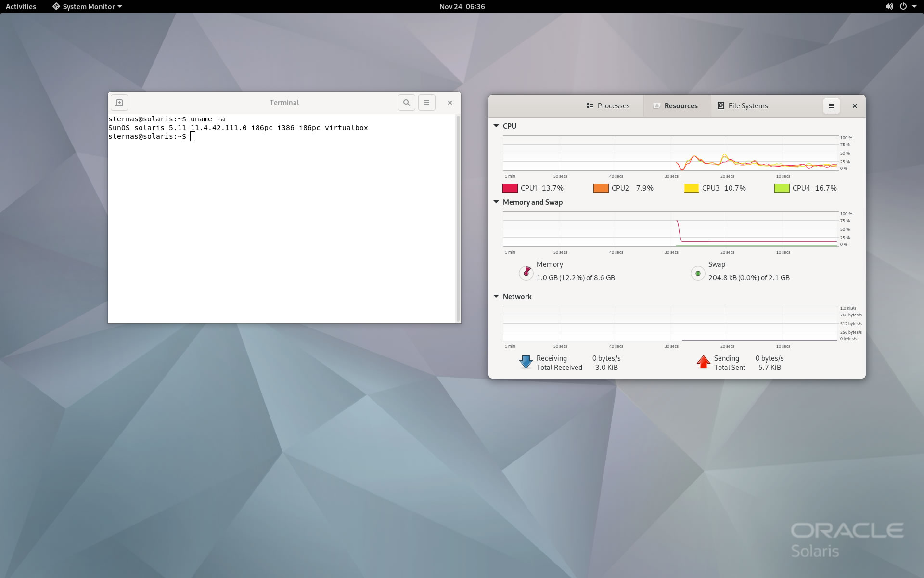Click the Resources tab graph icon
Viewport: 924px width, 578px height.
click(657, 105)
